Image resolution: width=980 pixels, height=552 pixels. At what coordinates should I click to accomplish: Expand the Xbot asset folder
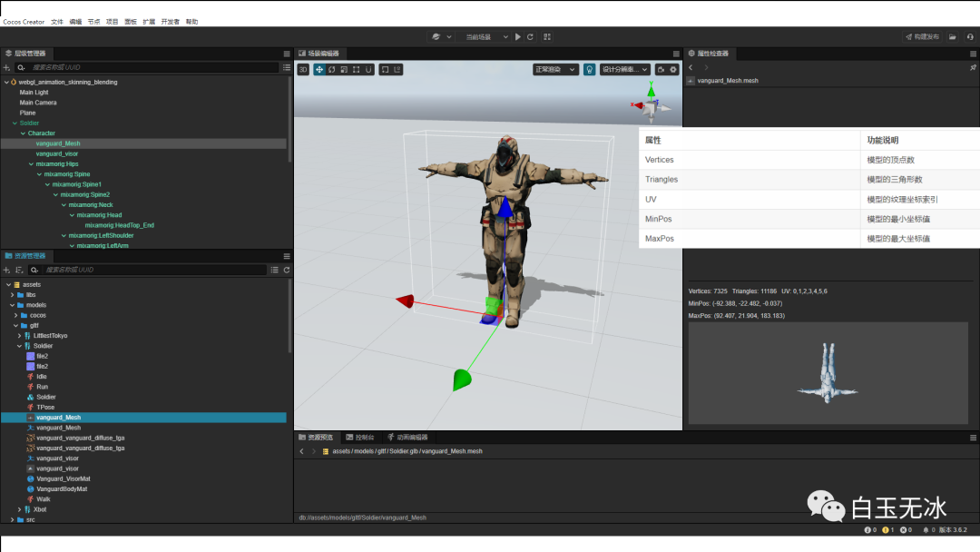tap(20, 509)
